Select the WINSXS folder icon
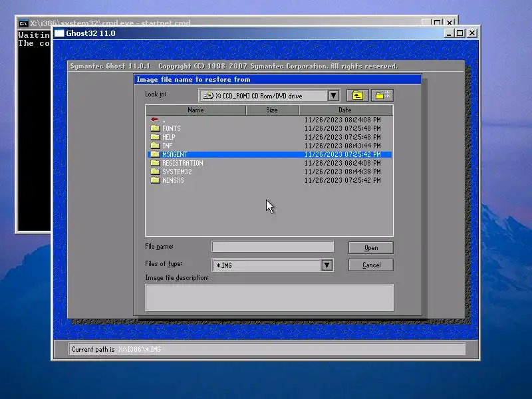Image resolution: width=532 pixels, height=399 pixels. tap(155, 180)
